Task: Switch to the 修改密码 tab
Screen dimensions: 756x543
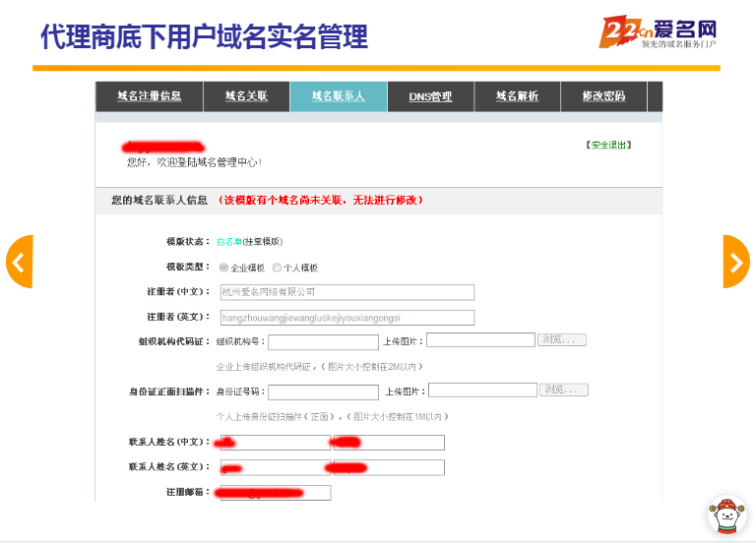Action: pos(603,96)
